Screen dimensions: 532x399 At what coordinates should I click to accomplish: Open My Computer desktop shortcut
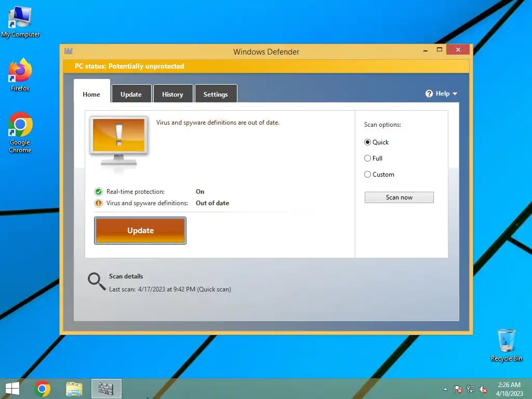[20, 21]
